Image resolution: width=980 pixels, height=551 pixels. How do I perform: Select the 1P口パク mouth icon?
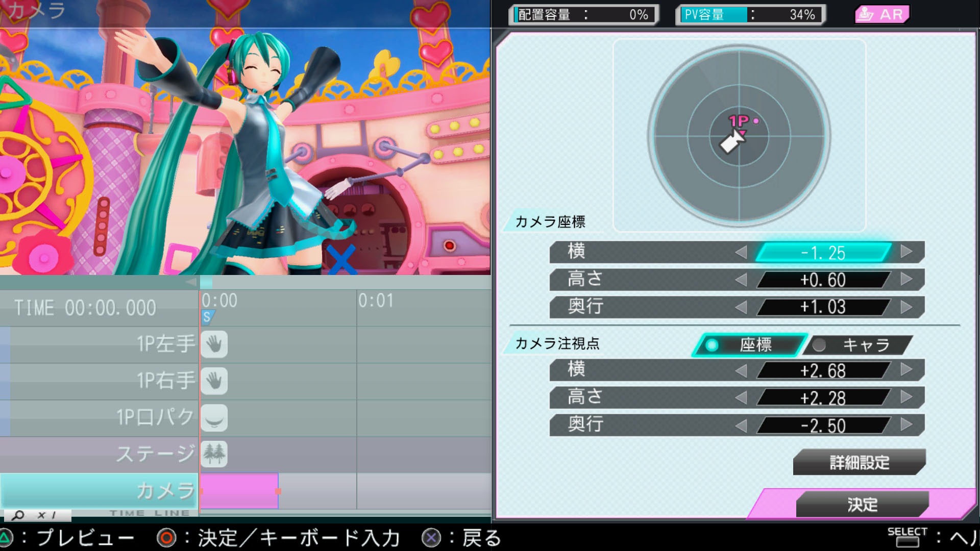click(x=214, y=418)
